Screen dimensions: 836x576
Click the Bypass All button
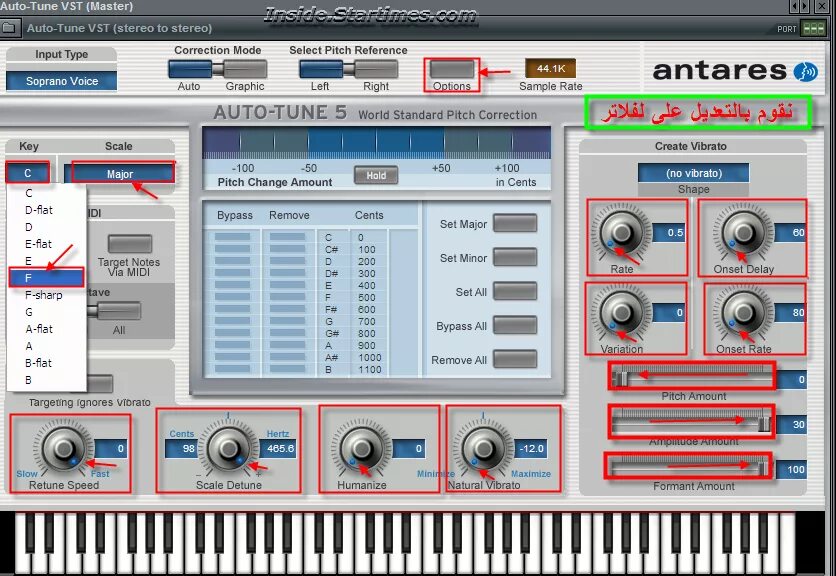[x=515, y=325]
